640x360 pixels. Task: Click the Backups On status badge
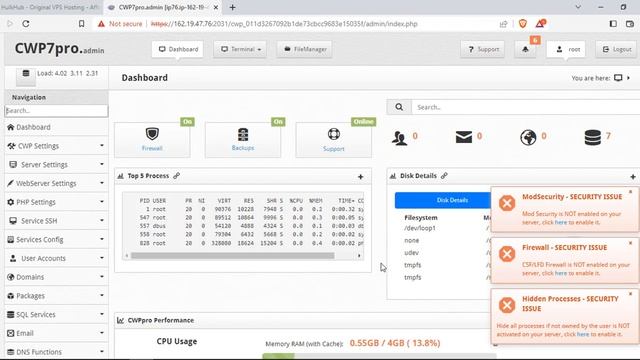click(x=278, y=122)
